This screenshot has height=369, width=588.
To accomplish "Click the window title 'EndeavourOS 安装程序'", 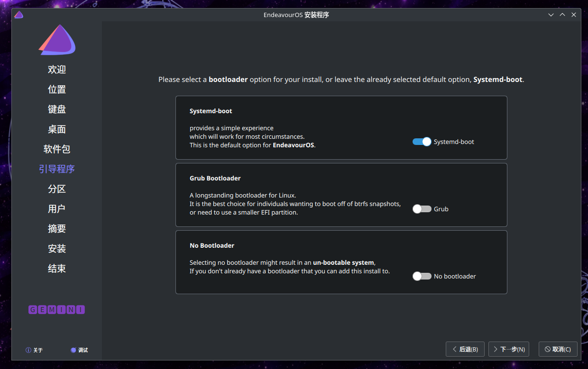I will (296, 15).
